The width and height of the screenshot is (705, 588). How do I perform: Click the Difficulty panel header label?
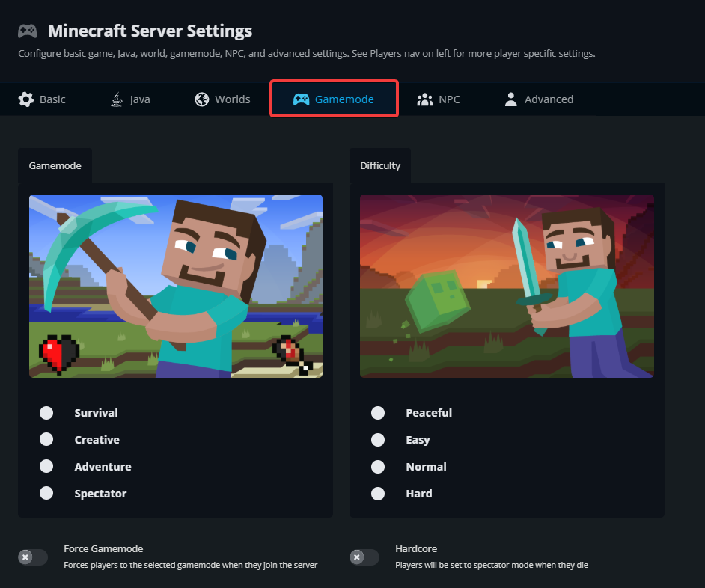tap(379, 165)
